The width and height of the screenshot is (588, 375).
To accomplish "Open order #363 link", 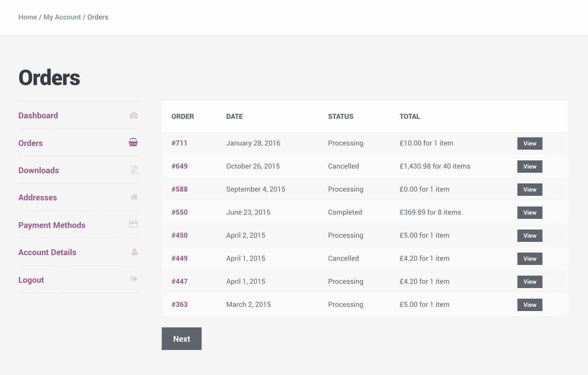I will click(x=179, y=304).
